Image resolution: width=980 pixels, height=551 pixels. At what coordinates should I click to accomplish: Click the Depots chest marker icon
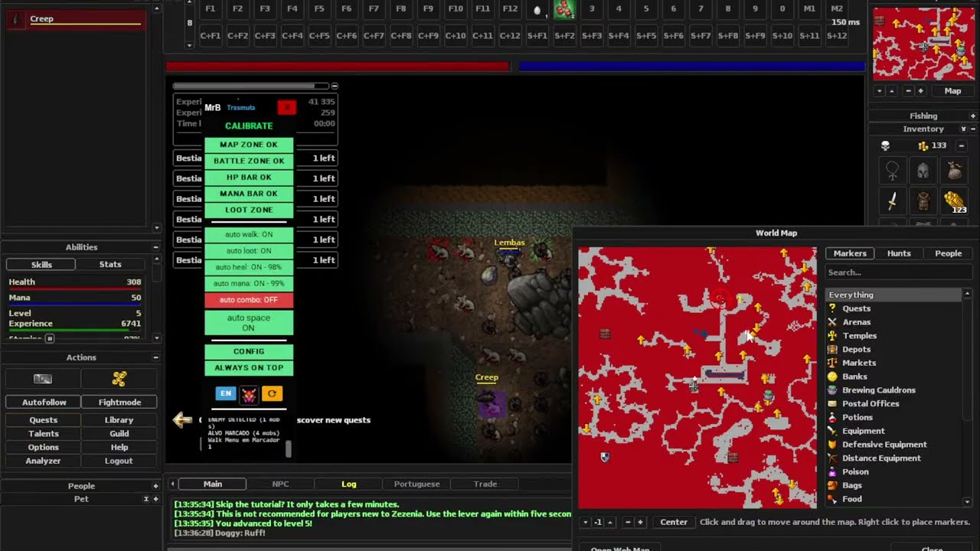pos(832,350)
